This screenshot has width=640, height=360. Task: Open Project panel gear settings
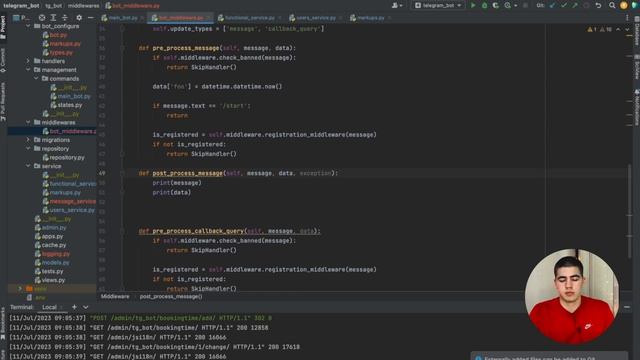coord(79,18)
